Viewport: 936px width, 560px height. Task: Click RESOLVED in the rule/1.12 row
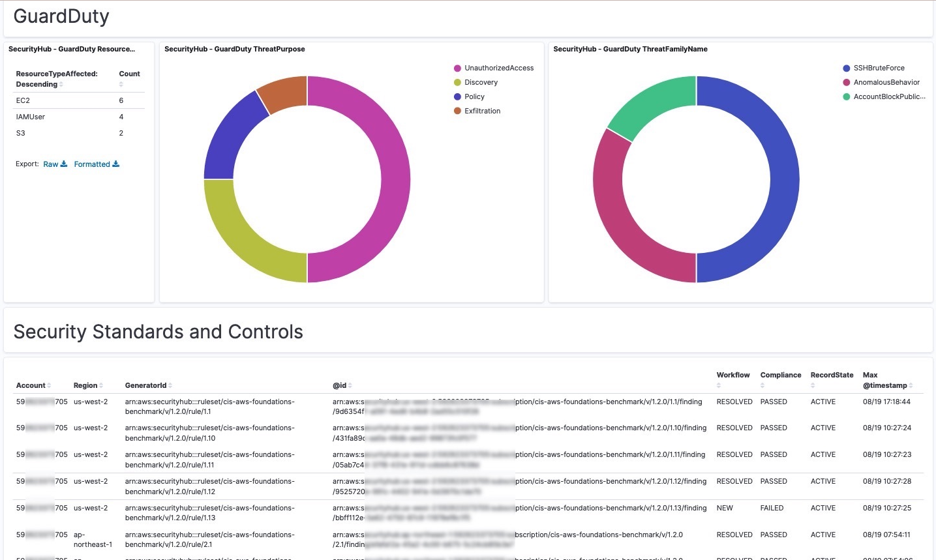(734, 481)
